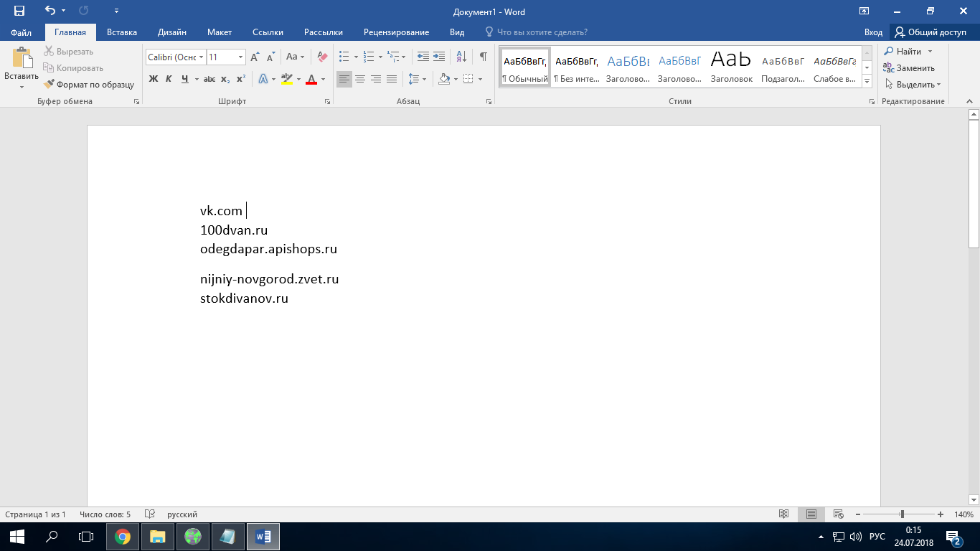Open File Explorer from the taskbar
Image resolution: width=980 pixels, height=551 pixels.
pos(158,537)
